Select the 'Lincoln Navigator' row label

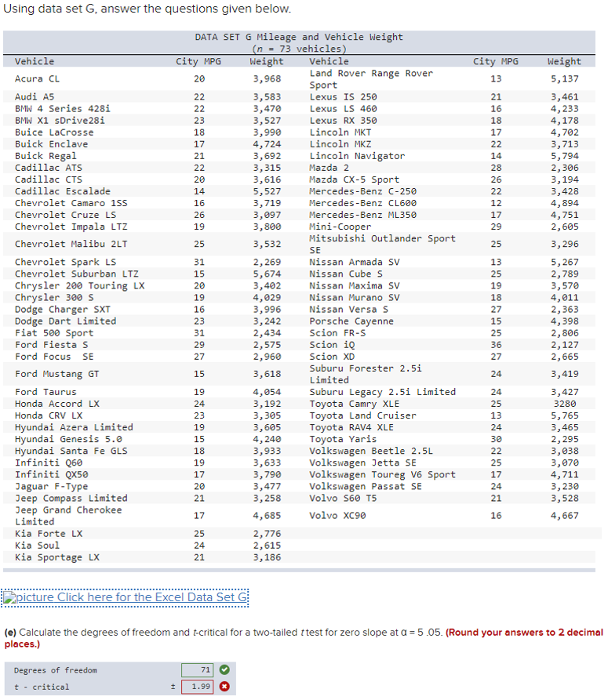(x=357, y=156)
